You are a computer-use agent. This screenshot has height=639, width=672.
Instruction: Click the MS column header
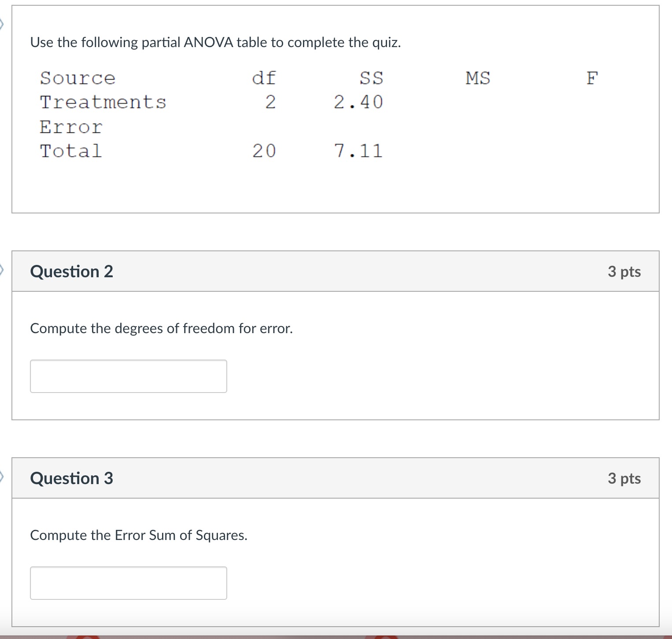478,78
